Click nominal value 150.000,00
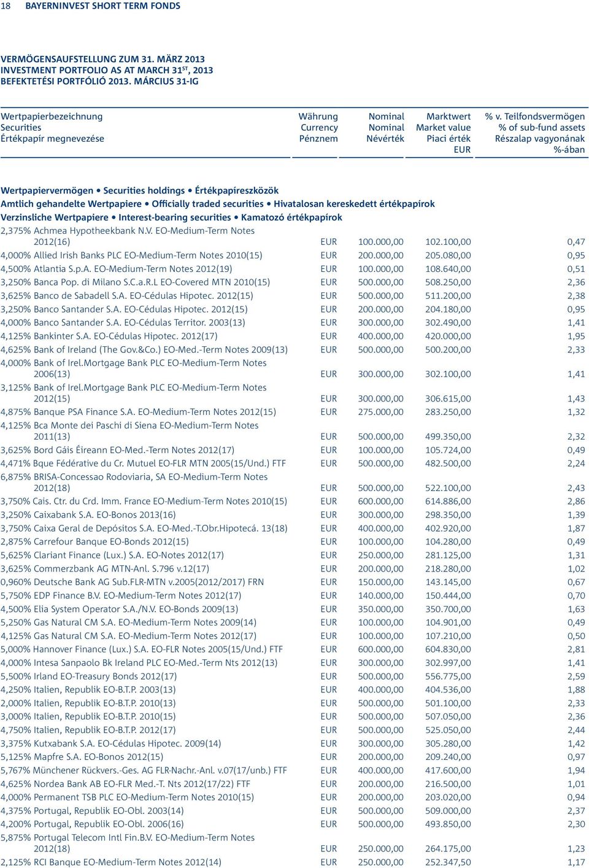 click(x=381, y=582)
